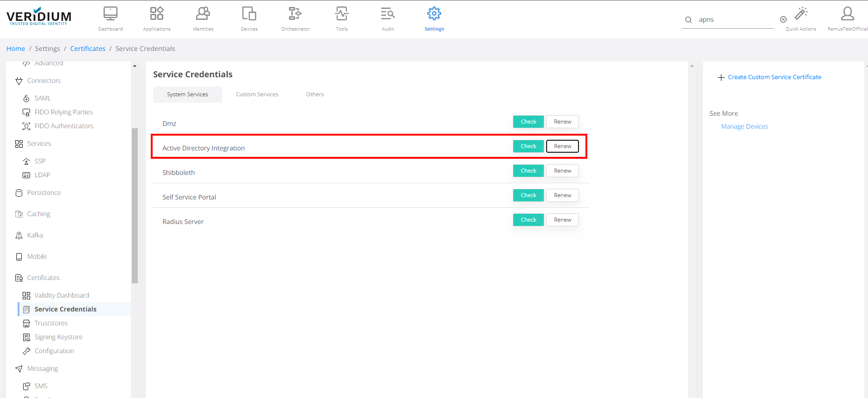This screenshot has height=398, width=868.
Task: Check the Dmz service certificate
Action: click(x=528, y=122)
